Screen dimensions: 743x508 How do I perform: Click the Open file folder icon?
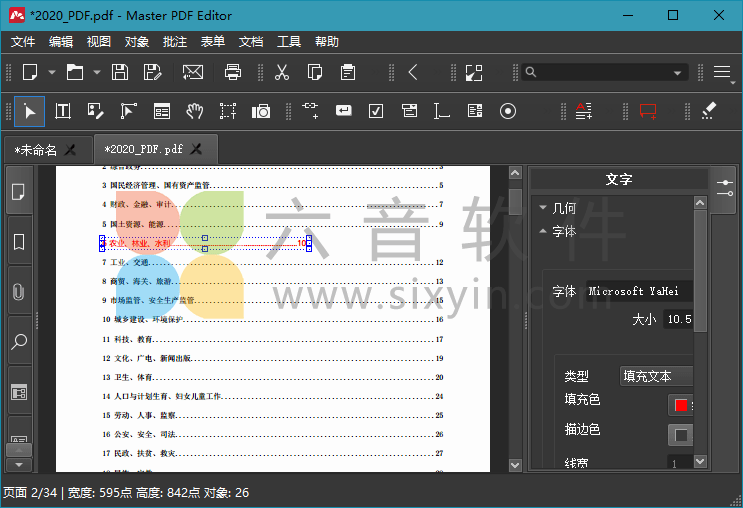click(74, 73)
